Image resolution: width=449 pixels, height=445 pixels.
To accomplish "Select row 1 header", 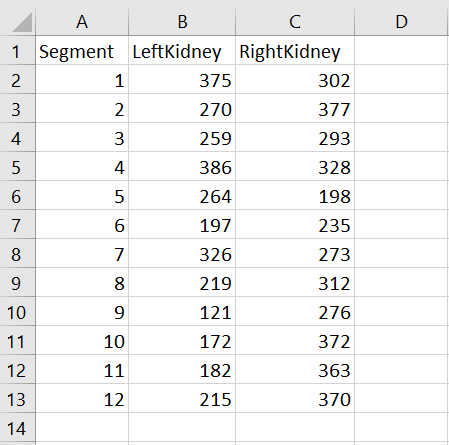I will 17,50.
